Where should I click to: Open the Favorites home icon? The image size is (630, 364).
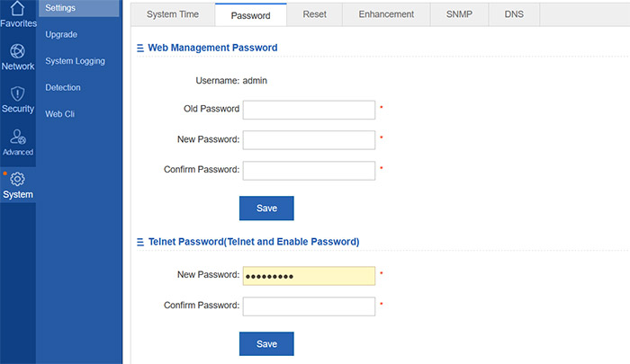pos(17,8)
